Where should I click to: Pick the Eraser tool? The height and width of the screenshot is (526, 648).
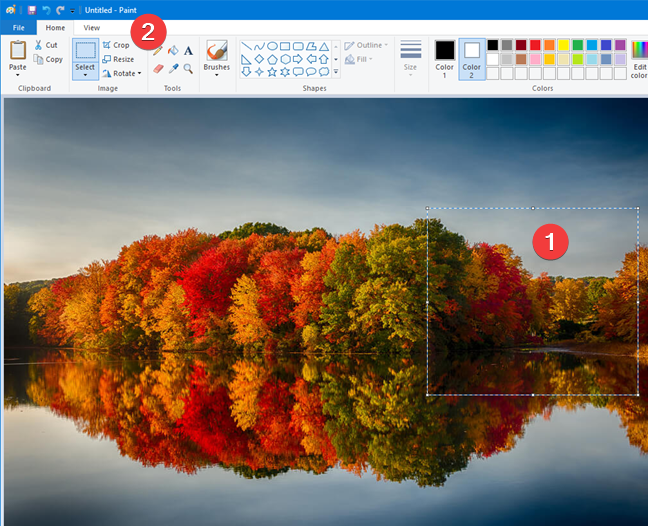[158, 68]
